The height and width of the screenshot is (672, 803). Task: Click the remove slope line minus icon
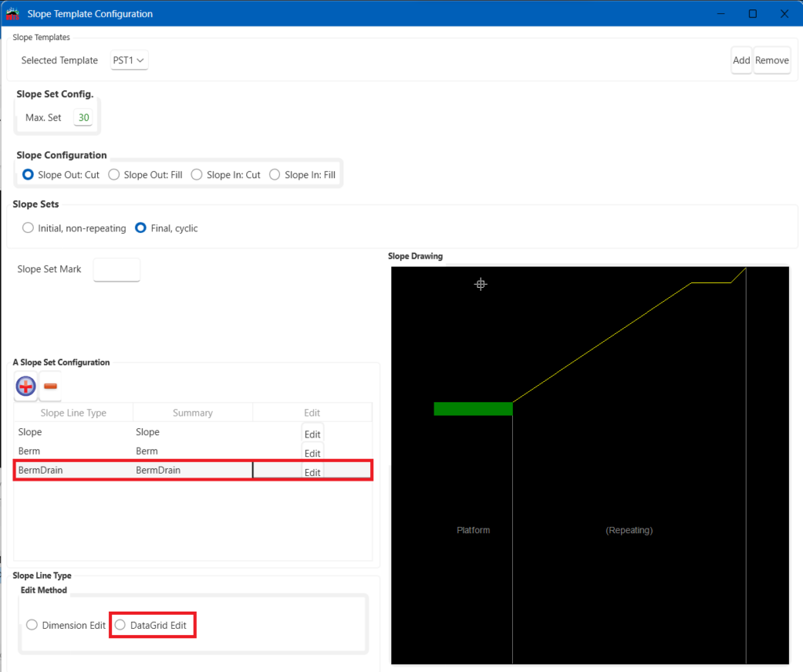tap(51, 386)
